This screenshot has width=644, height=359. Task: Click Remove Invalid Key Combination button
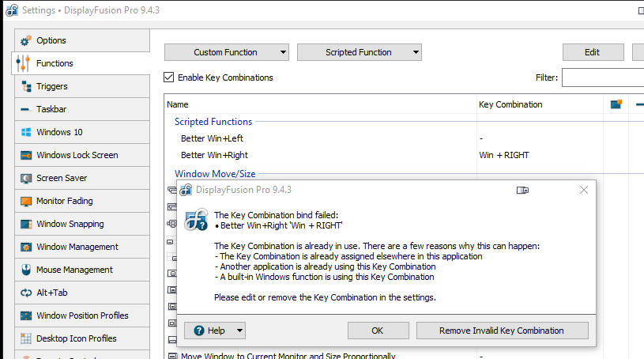coord(502,331)
